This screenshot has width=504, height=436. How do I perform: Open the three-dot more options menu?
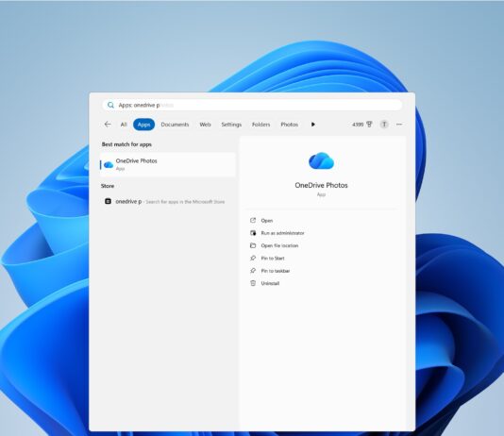tap(399, 125)
